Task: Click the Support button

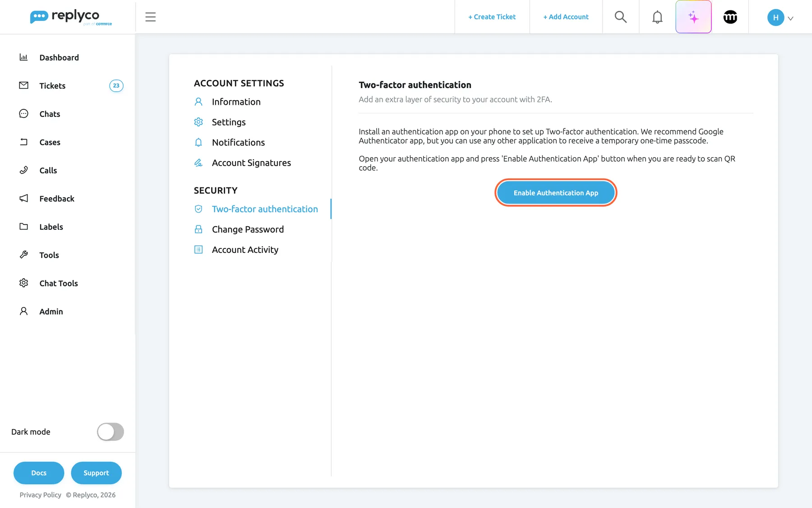Action: pos(96,473)
